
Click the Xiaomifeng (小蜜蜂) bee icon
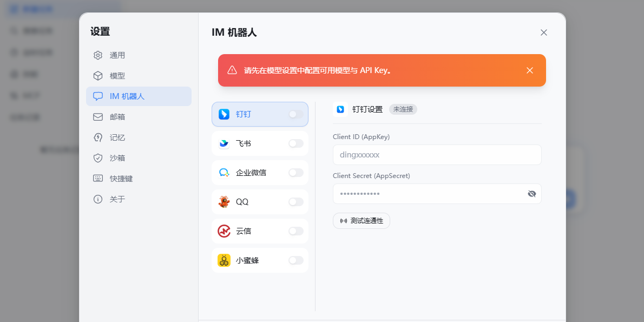coord(224,260)
